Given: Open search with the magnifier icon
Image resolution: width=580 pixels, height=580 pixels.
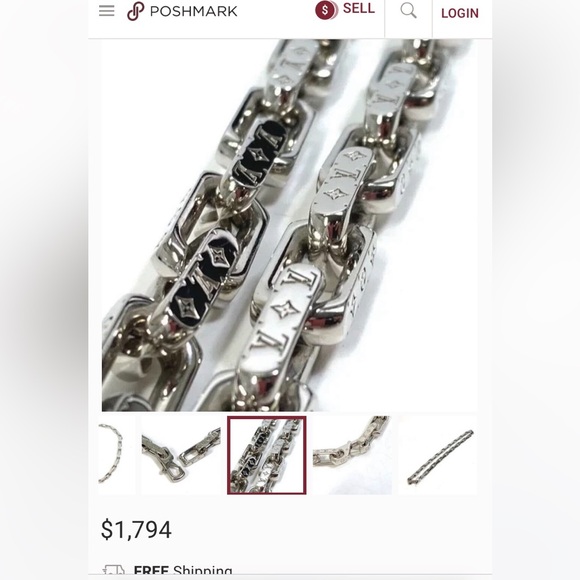Looking at the screenshot, I should pyautogui.click(x=408, y=10).
